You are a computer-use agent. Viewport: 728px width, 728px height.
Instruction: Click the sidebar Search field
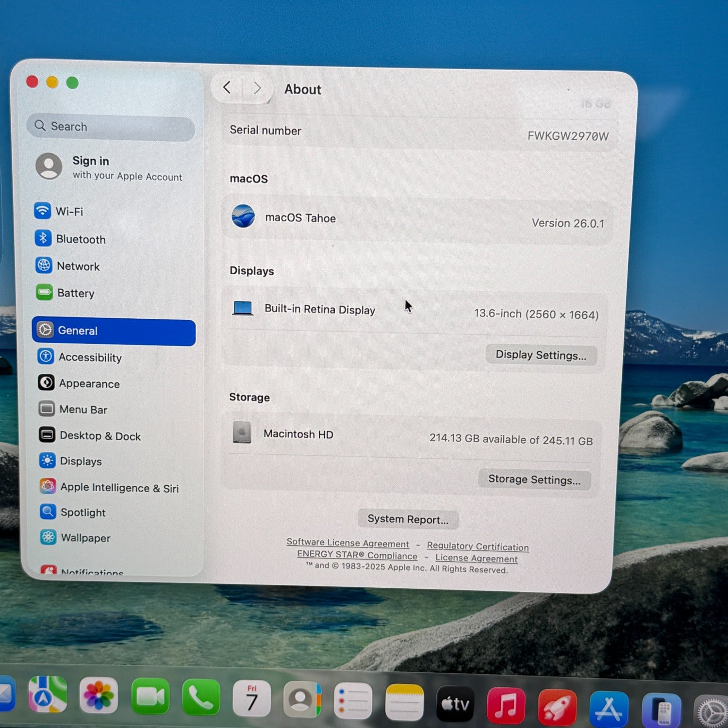click(112, 127)
